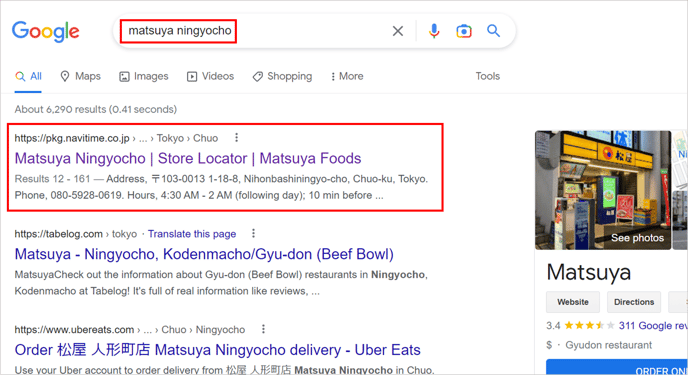Click the Website button for Matsuya
Image resolution: width=688 pixels, height=375 pixels.
point(573,302)
